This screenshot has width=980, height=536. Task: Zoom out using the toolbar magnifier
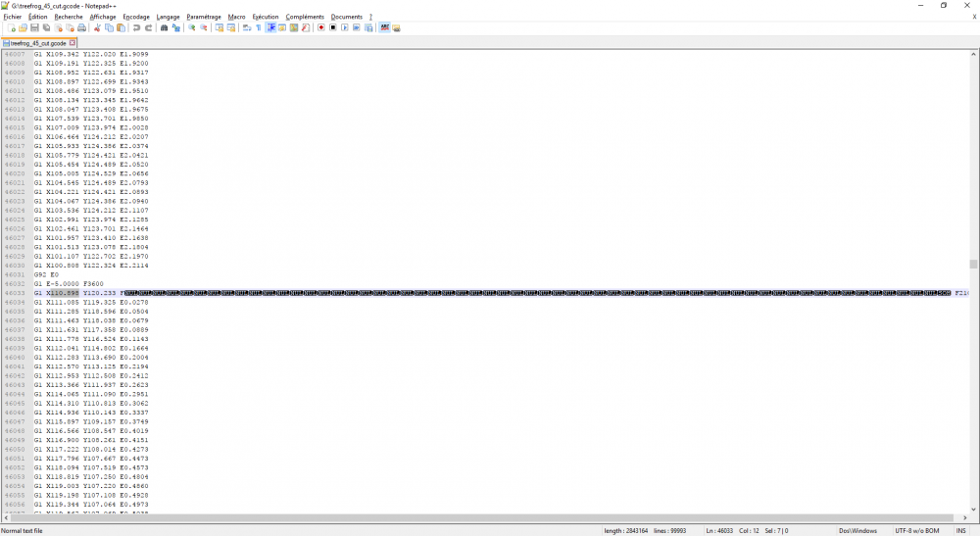click(204, 27)
